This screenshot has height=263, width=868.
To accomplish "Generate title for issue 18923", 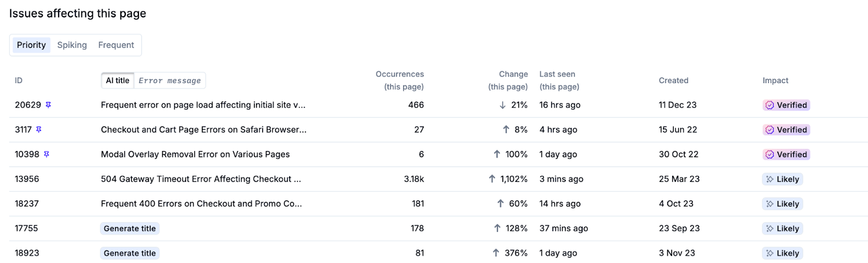I will point(130,253).
